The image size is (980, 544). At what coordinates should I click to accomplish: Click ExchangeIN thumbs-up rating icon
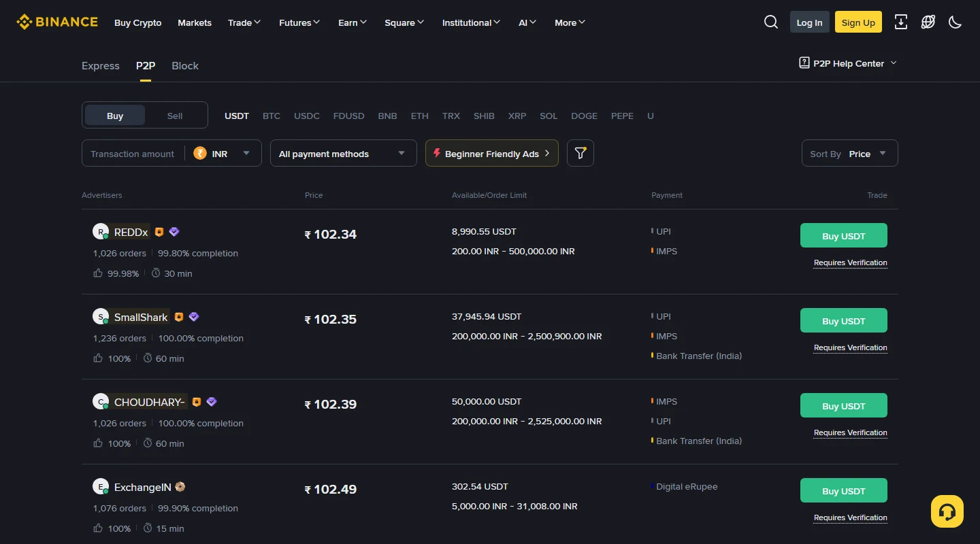click(x=98, y=528)
